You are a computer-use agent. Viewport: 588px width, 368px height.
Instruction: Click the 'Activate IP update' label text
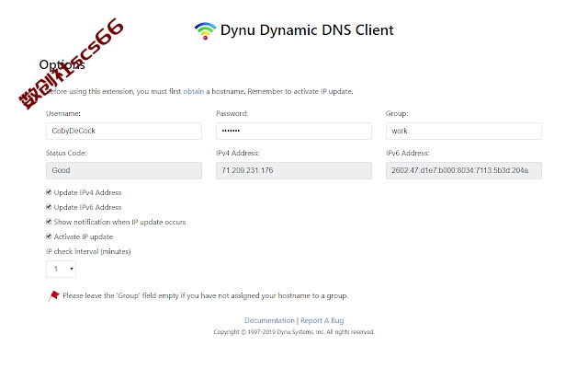pos(84,236)
